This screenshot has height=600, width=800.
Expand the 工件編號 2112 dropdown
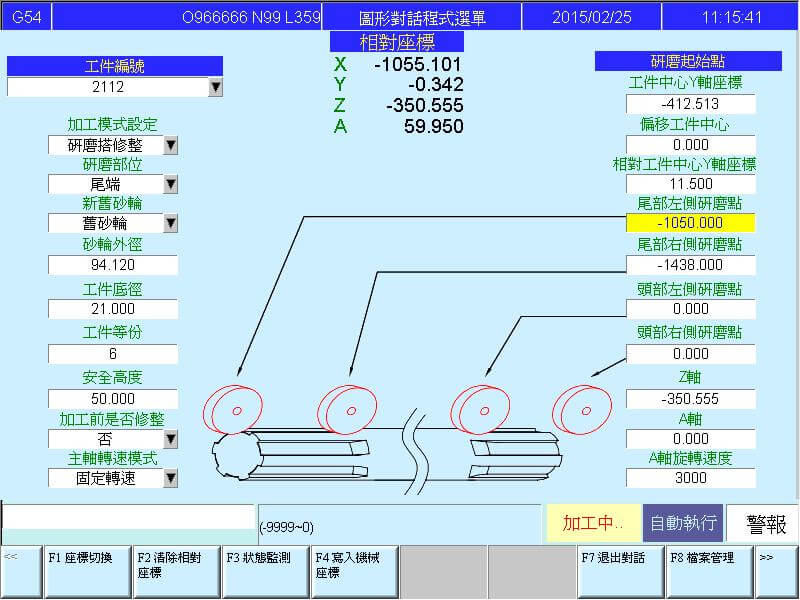[215, 88]
